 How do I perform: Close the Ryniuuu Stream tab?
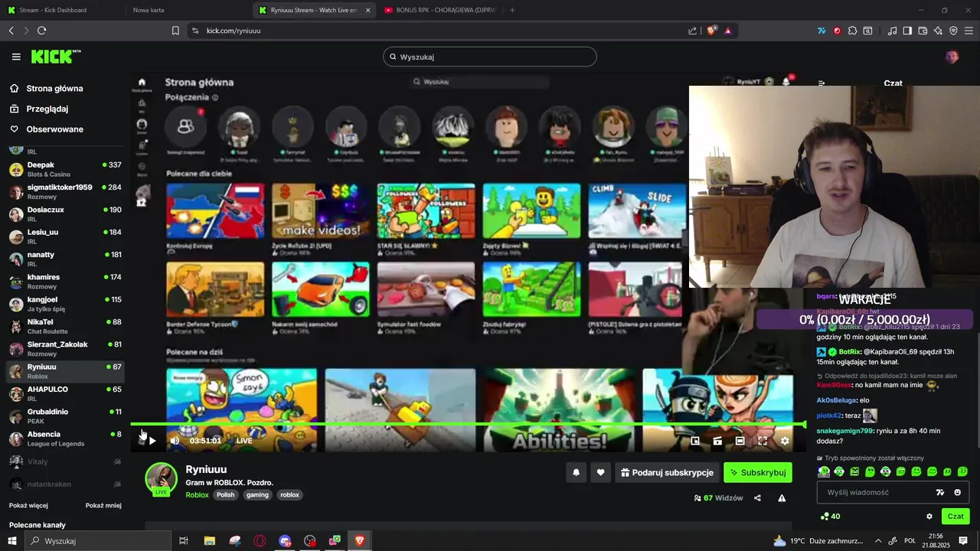click(367, 10)
